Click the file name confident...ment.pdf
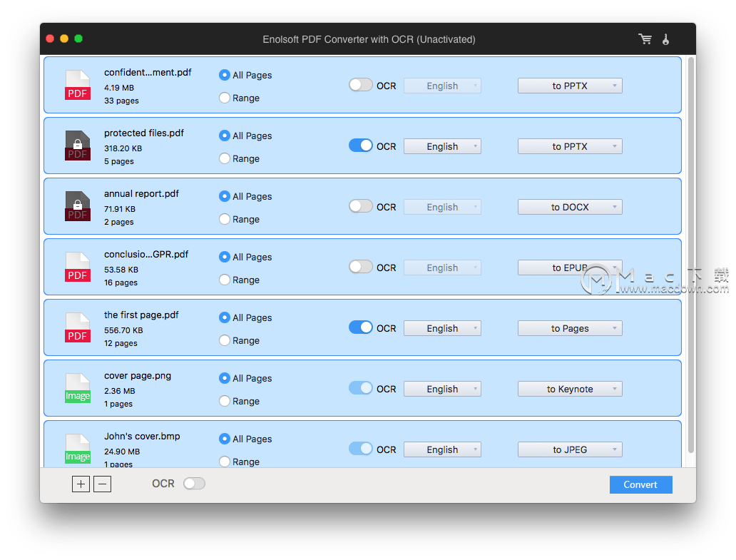 [x=148, y=72]
